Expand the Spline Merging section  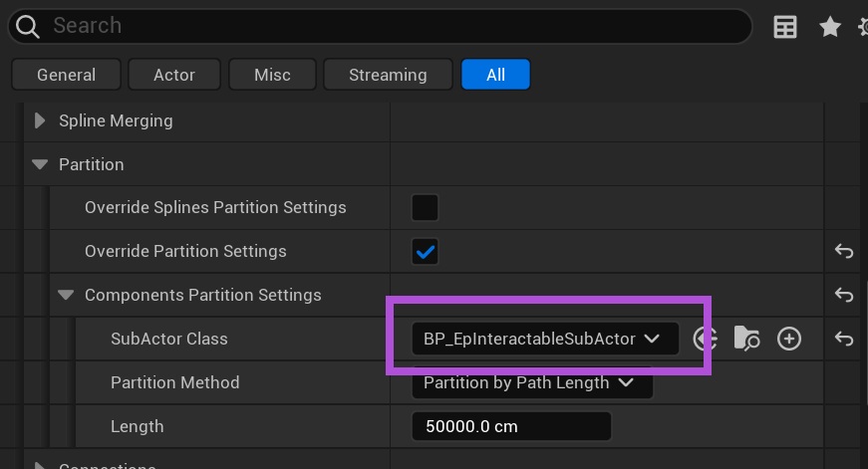pos(40,120)
